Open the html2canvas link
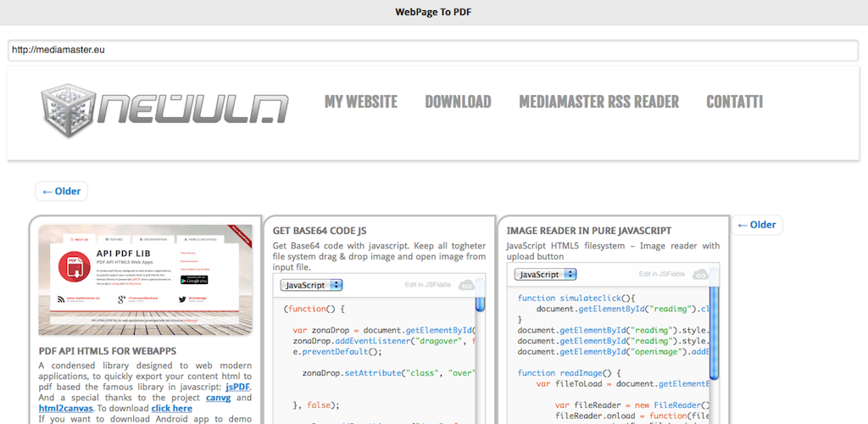The height and width of the screenshot is (424, 868). [x=65, y=409]
